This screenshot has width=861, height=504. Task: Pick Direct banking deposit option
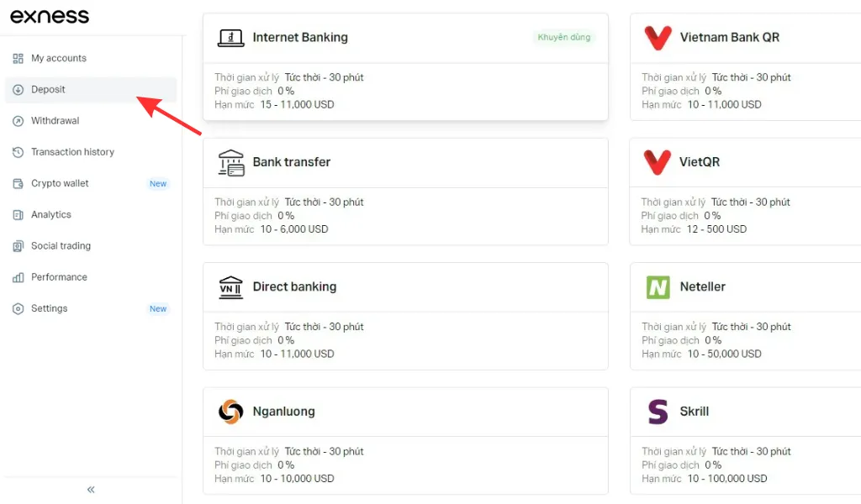[405, 316]
